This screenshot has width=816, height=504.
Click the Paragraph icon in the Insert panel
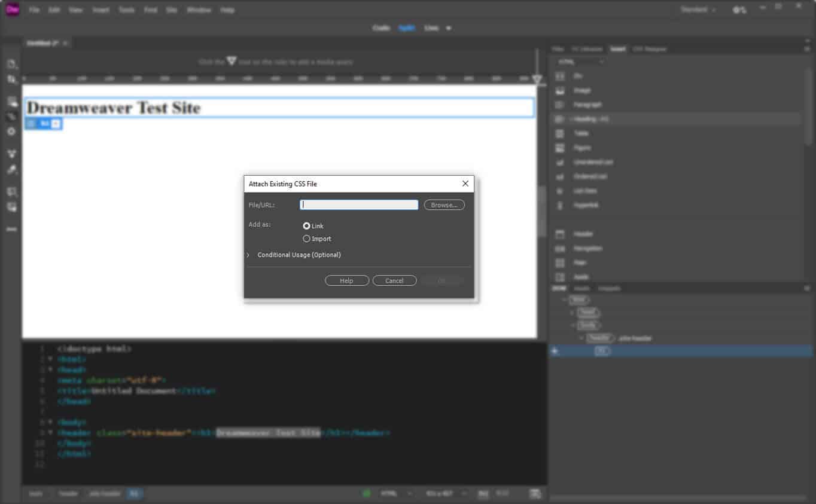tap(560, 105)
